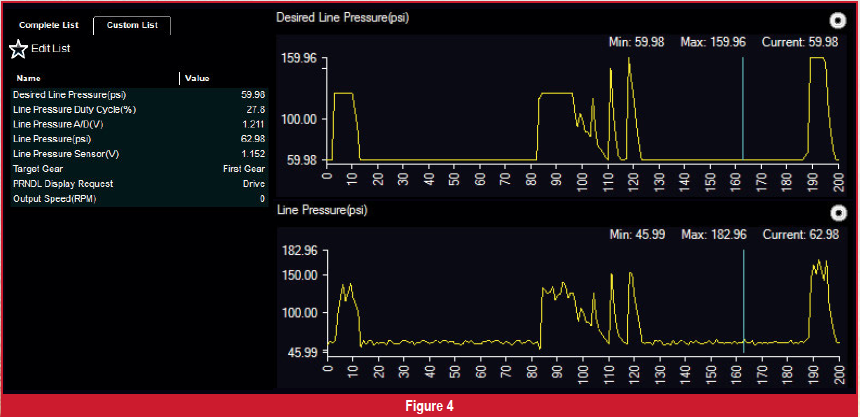This screenshot has width=860, height=417.
Task: Click the cursor line in Line Pressure graph
Action: [743, 300]
